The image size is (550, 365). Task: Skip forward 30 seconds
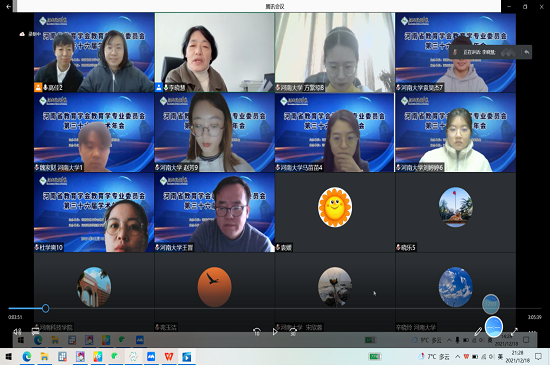coord(293,331)
